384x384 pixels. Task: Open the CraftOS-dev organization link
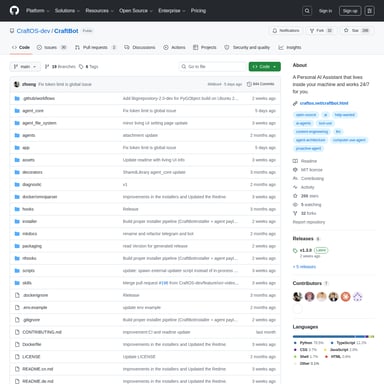(33, 31)
